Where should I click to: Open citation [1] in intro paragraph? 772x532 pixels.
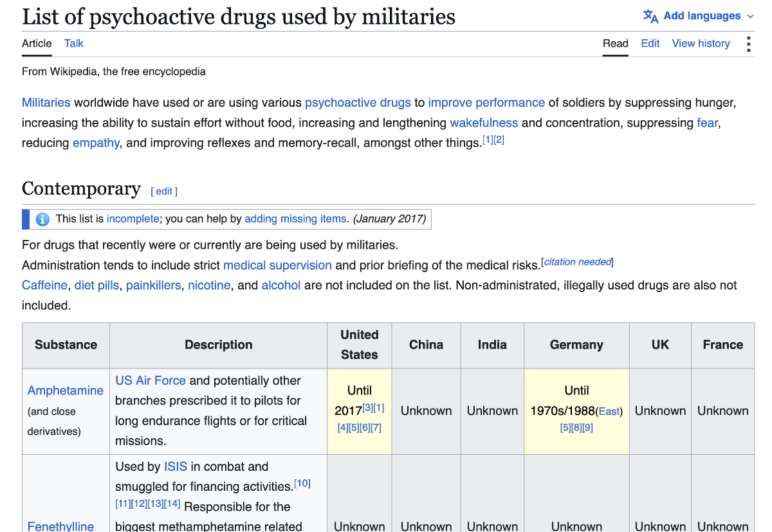pyautogui.click(x=488, y=140)
